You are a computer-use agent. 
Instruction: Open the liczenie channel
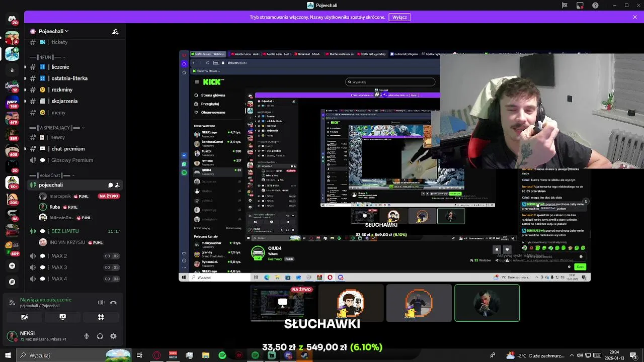click(x=74, y=67)
